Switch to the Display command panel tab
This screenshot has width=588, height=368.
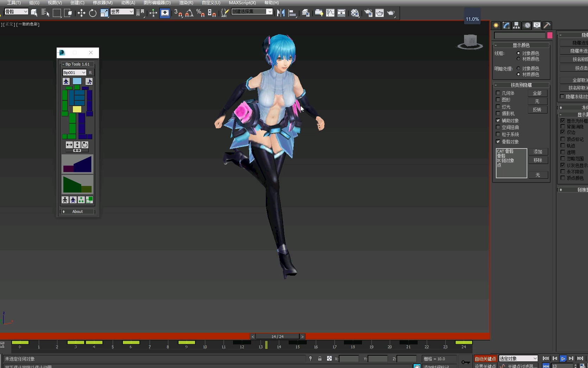click(x=537, y=25)
